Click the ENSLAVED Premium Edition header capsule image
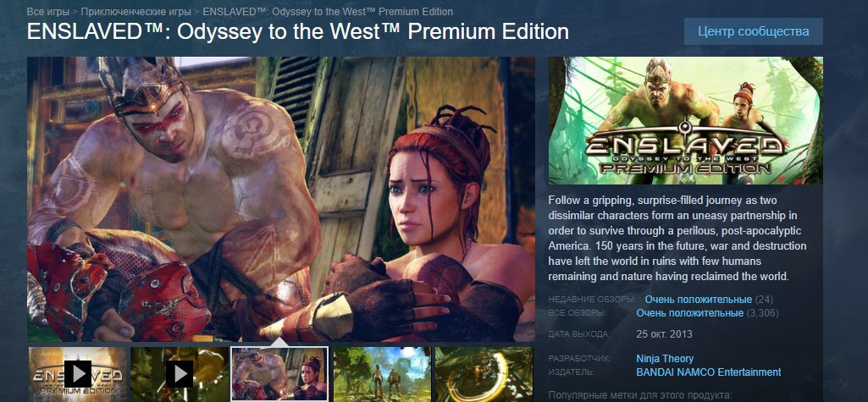This screenshot has width=868, height=402. point(685,120)
